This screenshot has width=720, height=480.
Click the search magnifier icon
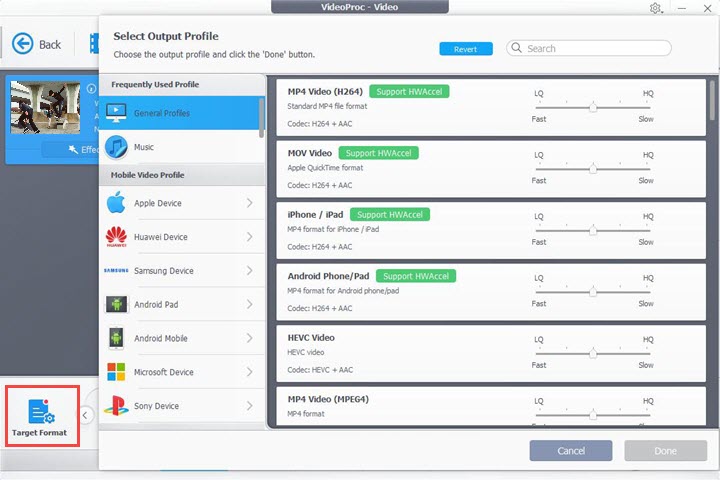(x=517, y=48)
